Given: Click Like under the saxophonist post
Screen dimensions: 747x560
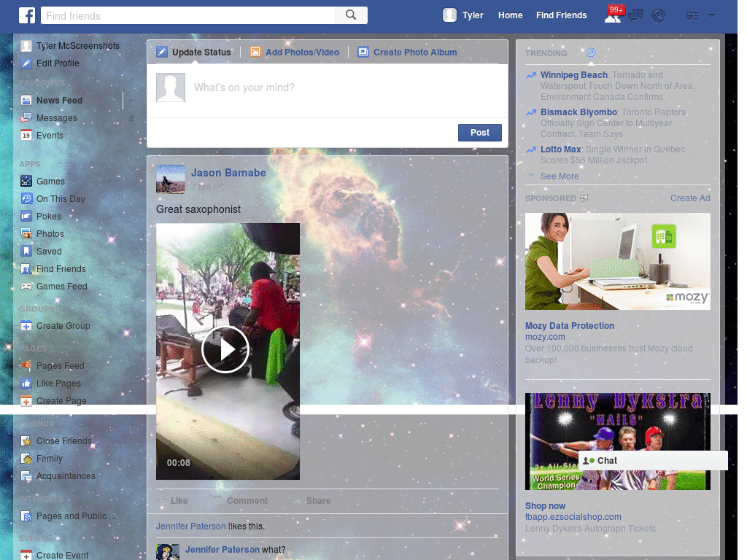Looking at the screenshot, I should click(173, 501).
